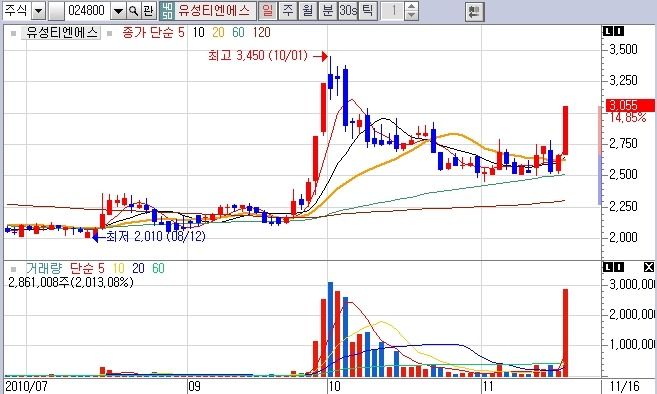
Task: Switch to 주 weekly chart period
Action: 287,11
